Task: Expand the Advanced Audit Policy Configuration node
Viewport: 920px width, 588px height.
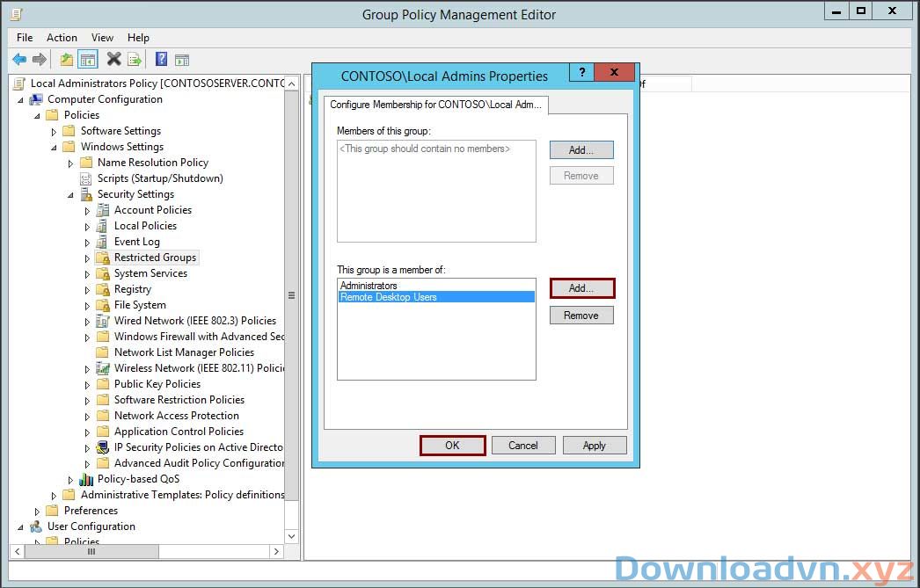Action: tap(87, 464)
